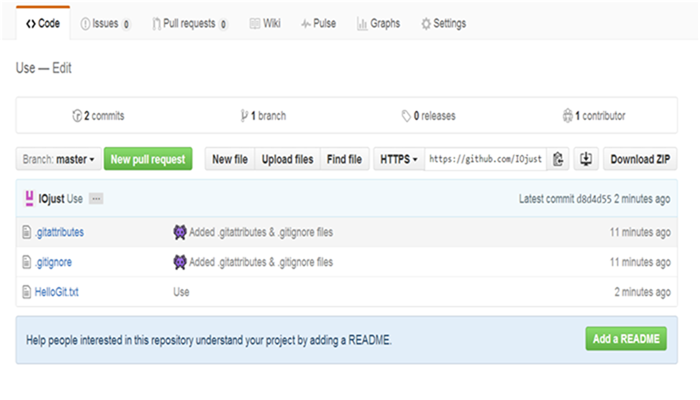700x400 pixels.
Task: Click the Find file button
Action: [345, 159]
